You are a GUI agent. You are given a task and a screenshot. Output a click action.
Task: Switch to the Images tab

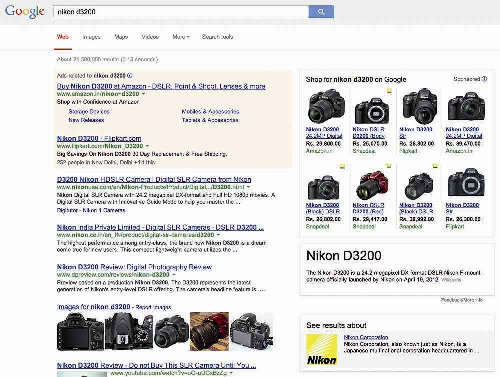[x=91, y=37]
